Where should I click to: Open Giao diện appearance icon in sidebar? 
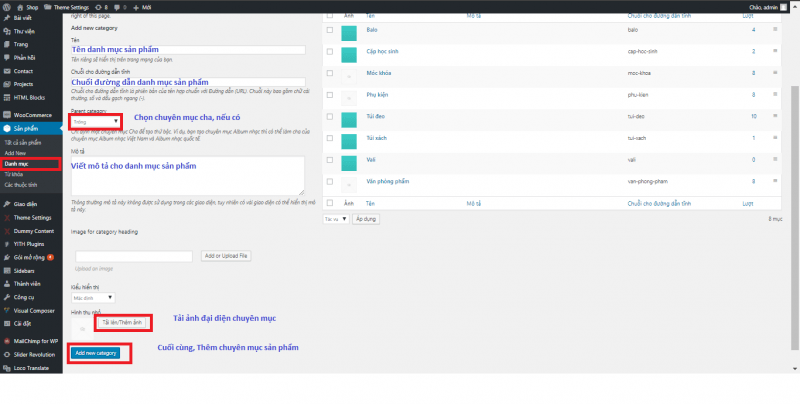tap(7, 203)
